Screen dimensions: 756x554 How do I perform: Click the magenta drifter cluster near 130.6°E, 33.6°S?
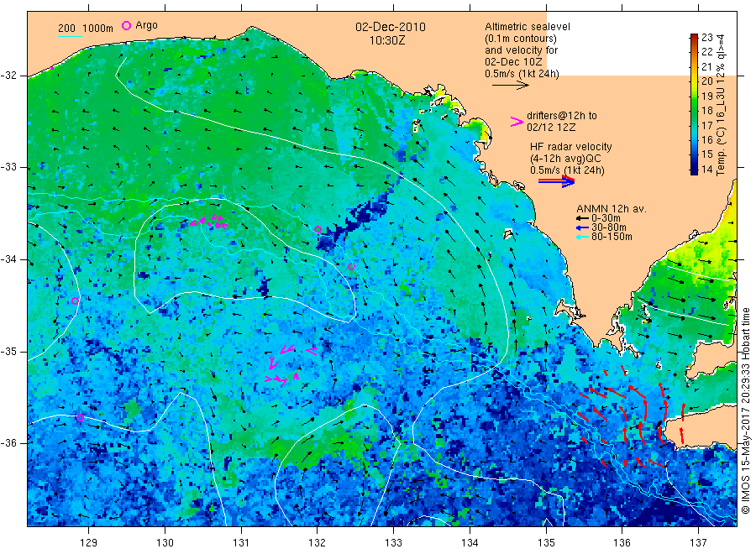coord(209,222)
